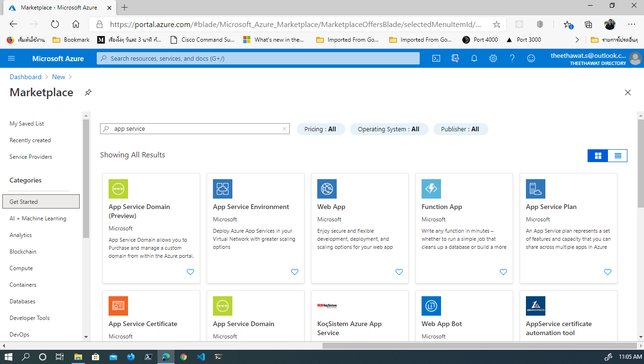This screenshot has width=644, height=364.
Task: Open the help question mark icon
Action: pos(512,58)
